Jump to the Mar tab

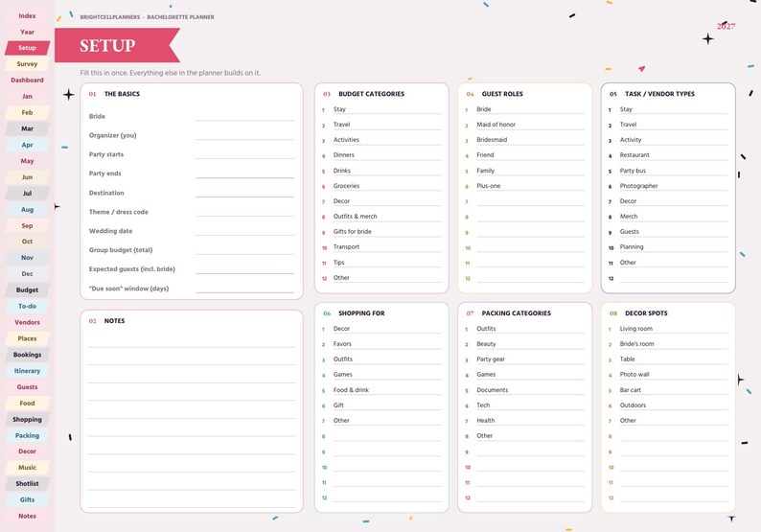[27, 128]
